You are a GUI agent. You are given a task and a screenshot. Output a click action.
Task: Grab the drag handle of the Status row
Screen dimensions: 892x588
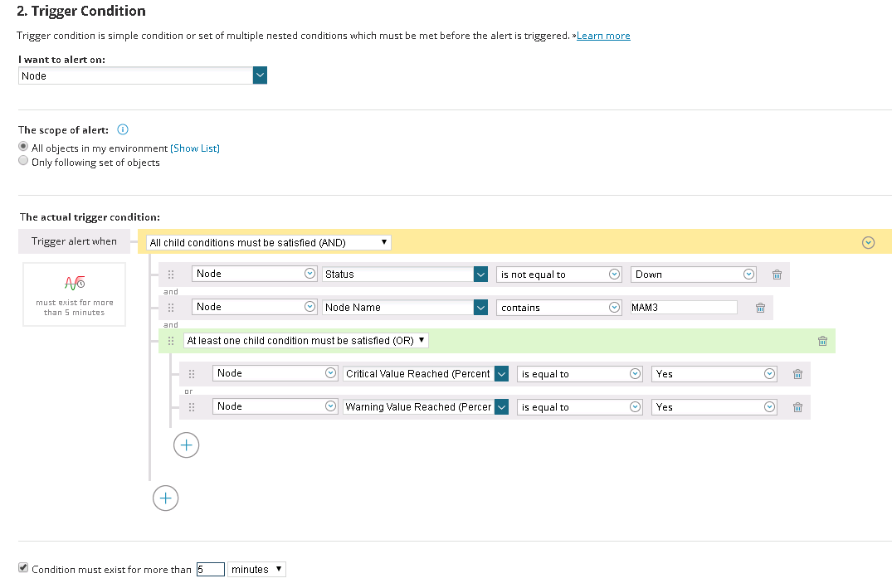171,275
